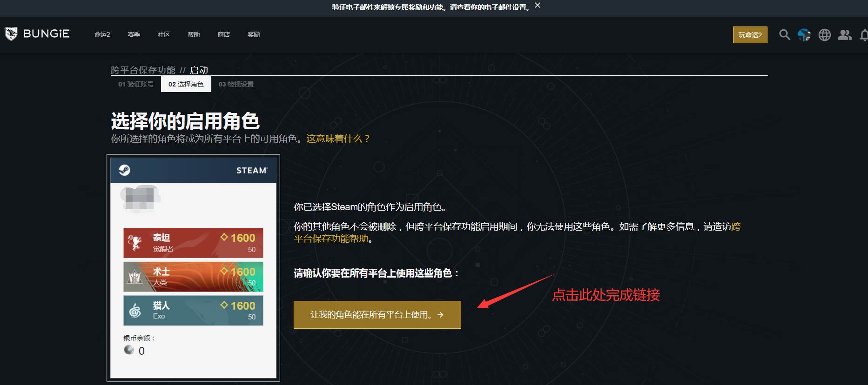Viewport: 868px width, 385px height.
Task: Click the Steam logo on card
Action: 124,170
